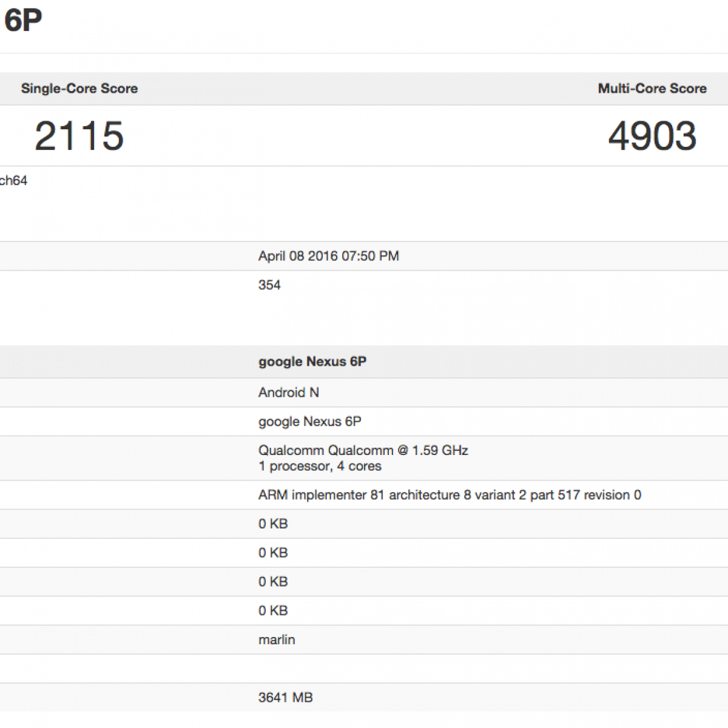Image resolution: width=728 pixels, height=728 pixels.
Task: Click the truncated ch64 text
Action: 13,181
